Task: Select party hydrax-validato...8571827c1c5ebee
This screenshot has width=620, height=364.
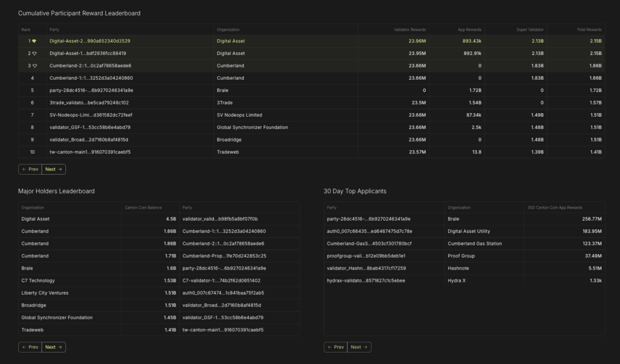Action: click(366, 281)
